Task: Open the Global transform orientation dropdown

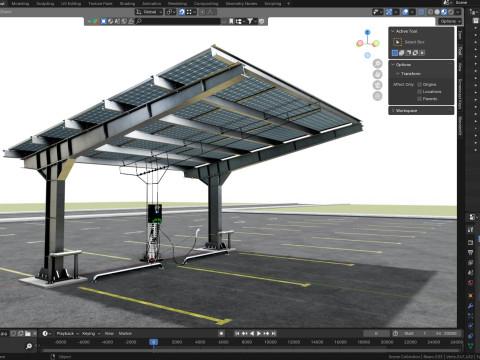Action: click(x=149, y=12)
